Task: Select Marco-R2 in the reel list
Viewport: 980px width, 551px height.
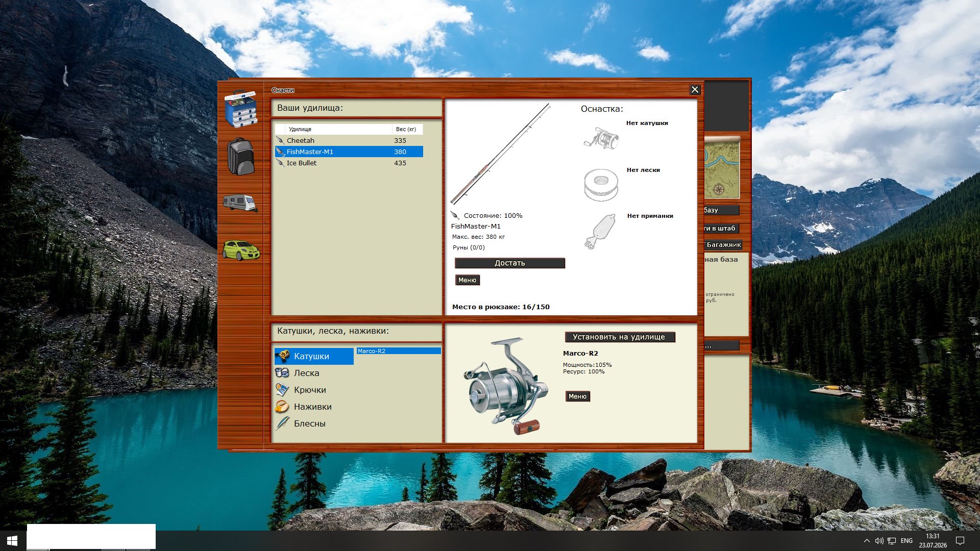Action: (399, 351)
